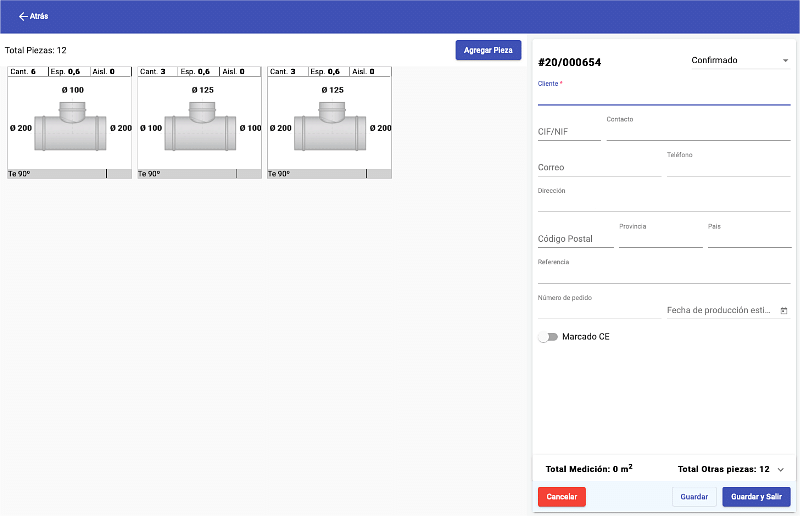Click the red Cancelar button
The image size is (800, 516).
pyautogui.click(x=561, y=497)
